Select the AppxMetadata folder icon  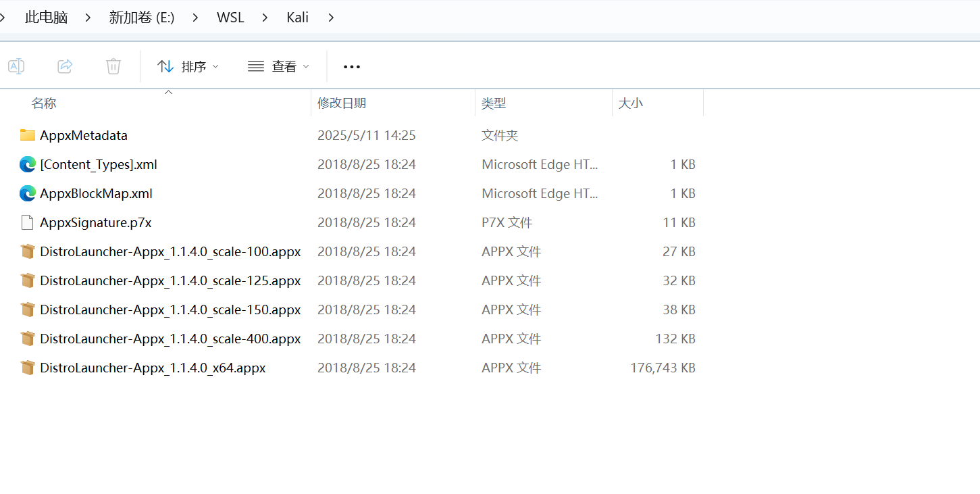[x=28, y=135]
